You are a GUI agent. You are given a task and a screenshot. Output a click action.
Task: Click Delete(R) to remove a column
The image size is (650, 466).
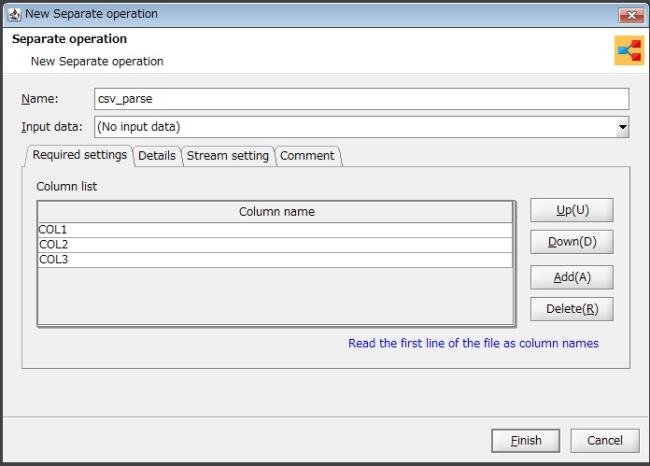point(571,309)
